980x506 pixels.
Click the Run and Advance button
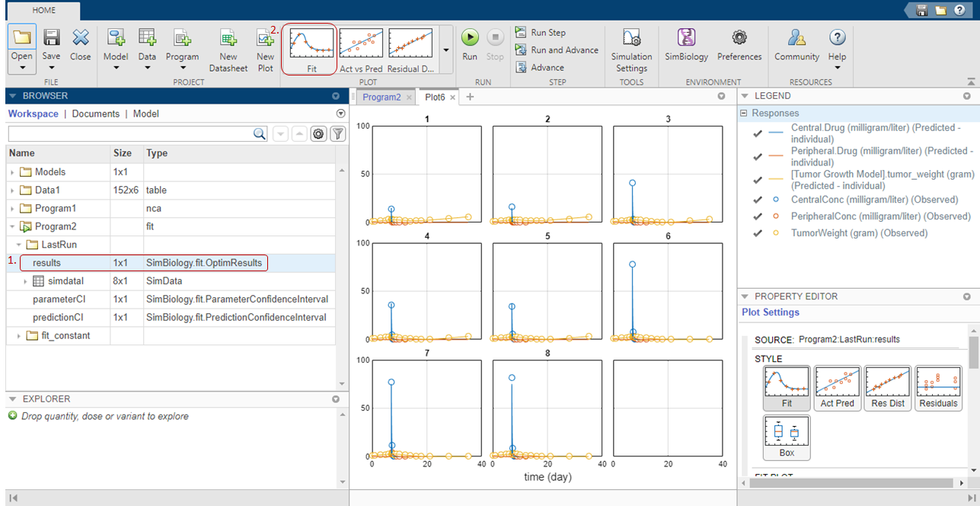(x=557, y=50)
